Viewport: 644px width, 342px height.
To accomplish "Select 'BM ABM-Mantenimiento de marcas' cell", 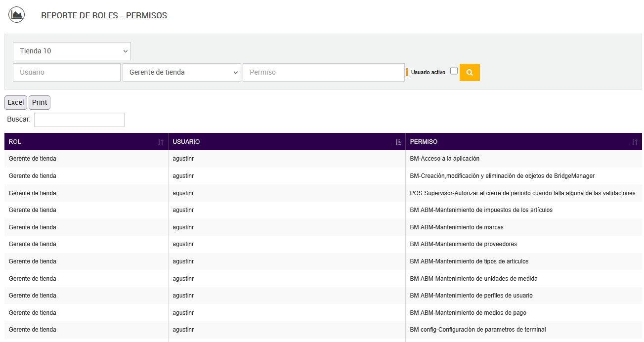I will click(524, 227).
